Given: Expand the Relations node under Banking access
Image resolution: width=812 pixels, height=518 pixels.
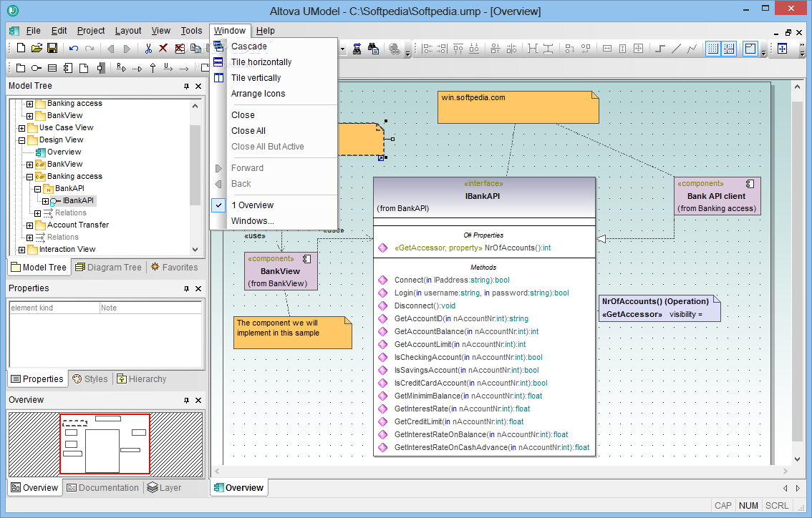Looking at the screenshot, I should (38, 213).
